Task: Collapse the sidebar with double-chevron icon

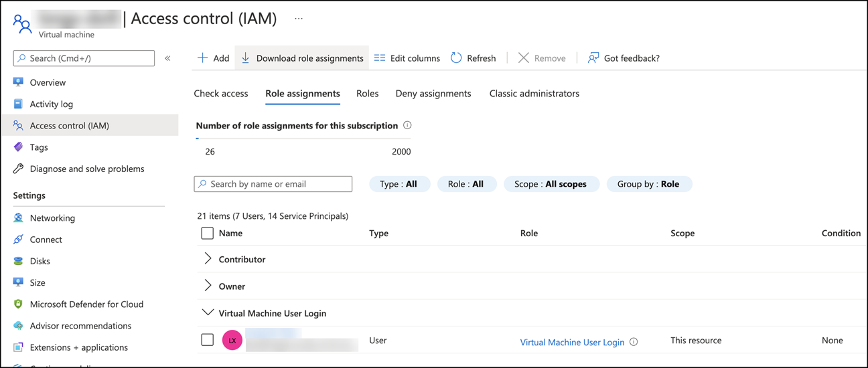Action: coord(167,58)
